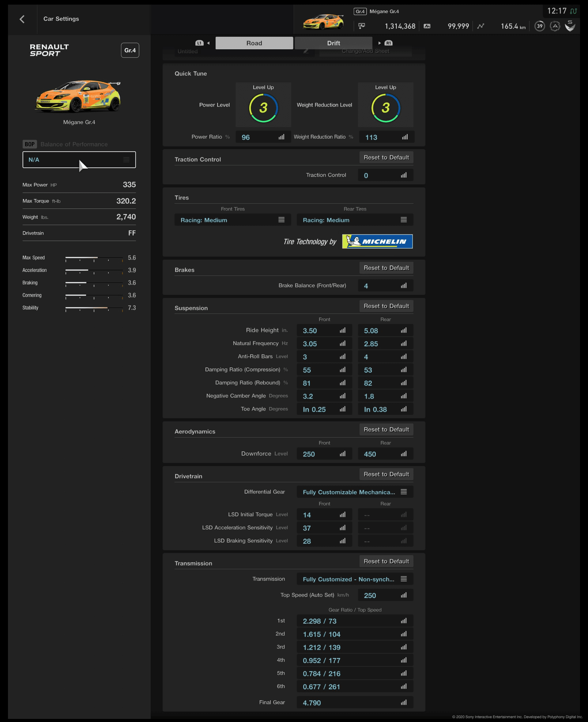Adjust rear Downforce level 450
This screenshot has width=588, height=722.
click(386, 454)
